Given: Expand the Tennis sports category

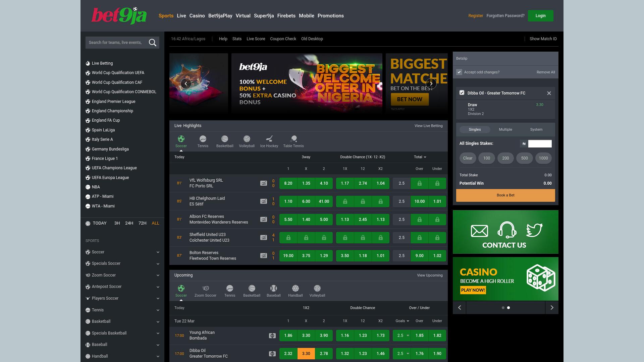Looking at the screenshot, I should pyautogui.click(x=122, y=310).
